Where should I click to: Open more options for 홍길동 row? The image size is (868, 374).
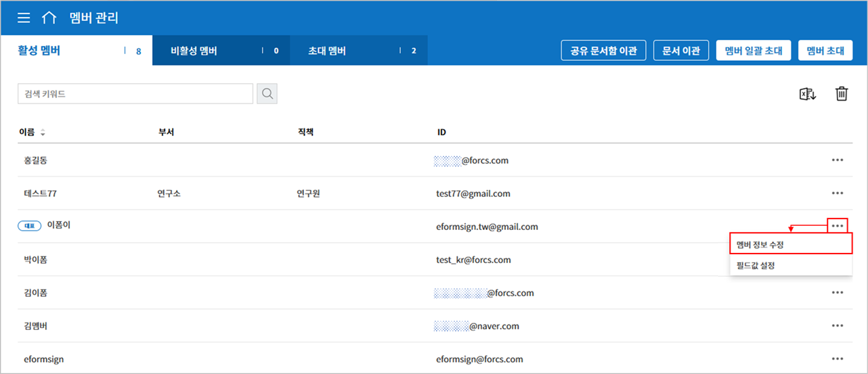click(x=838, y=160)
